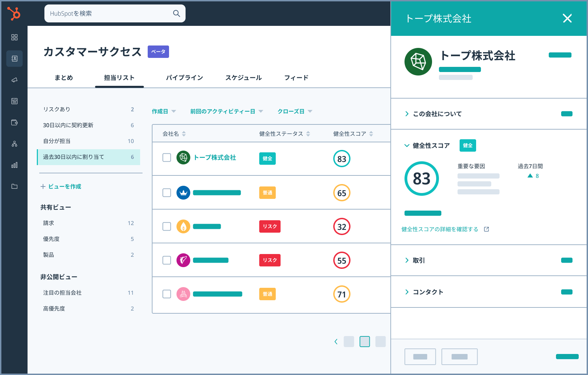Select the 30日以内に契約更新 view
Screen dimensions: 588x375
[88, 125]
